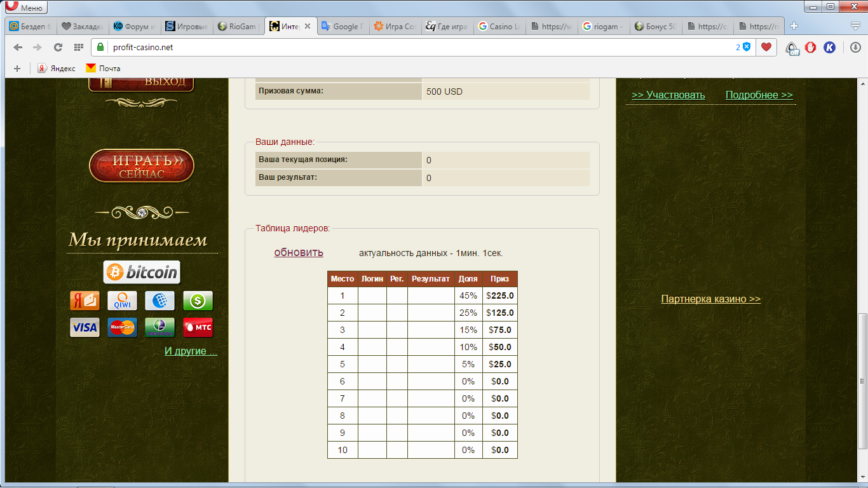The width and height of the screenshot is (868, 488).
Task: Click the обновить link
Action: pos(299,252)
